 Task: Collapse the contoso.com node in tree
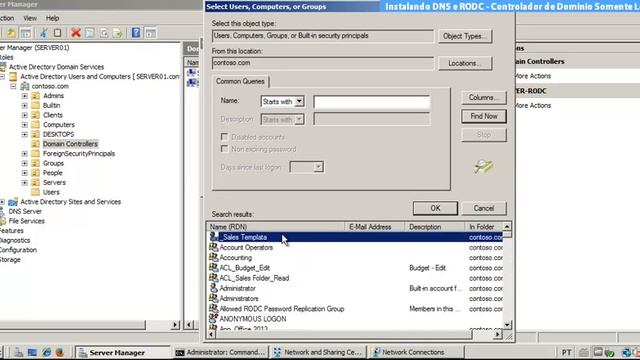pos(13,86)
